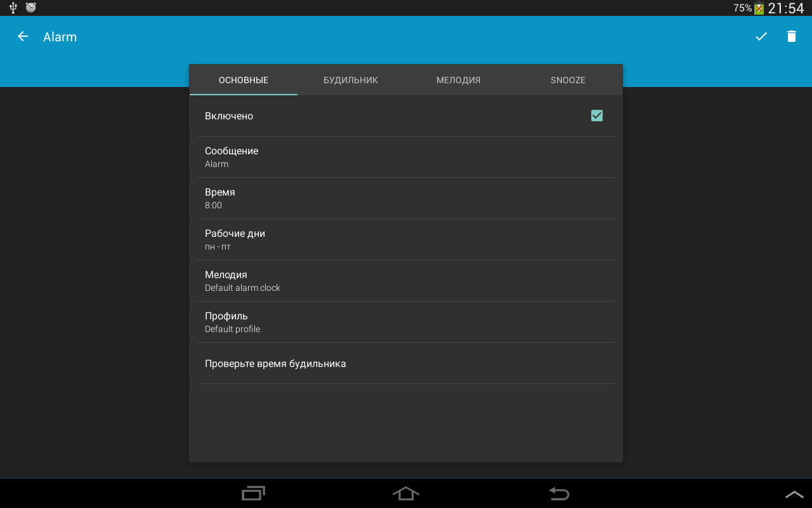Screen dimensions: 812x508
Task: Tap the up chevron in navigation bar
Action: (x=794, y=494)
